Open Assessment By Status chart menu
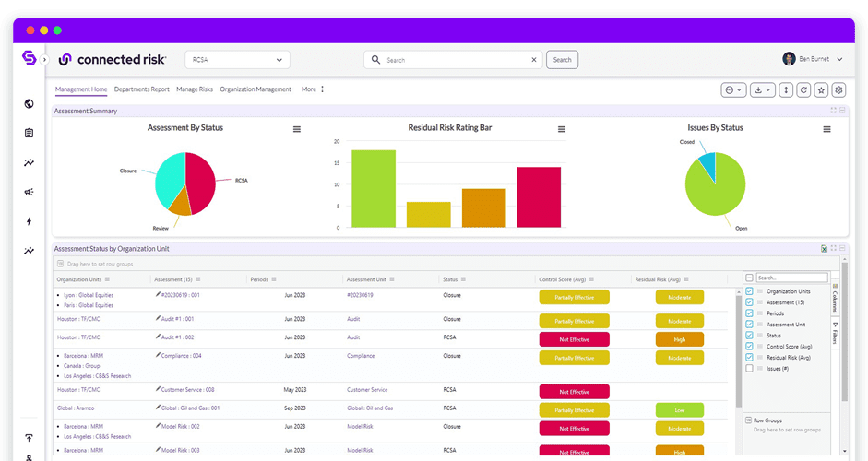The height and width of the screenshot is (461, 868). point(297,129)
